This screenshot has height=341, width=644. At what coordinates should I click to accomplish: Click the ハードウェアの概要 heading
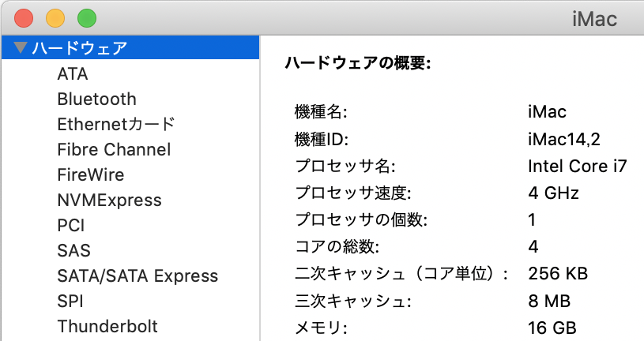(358, 63)
